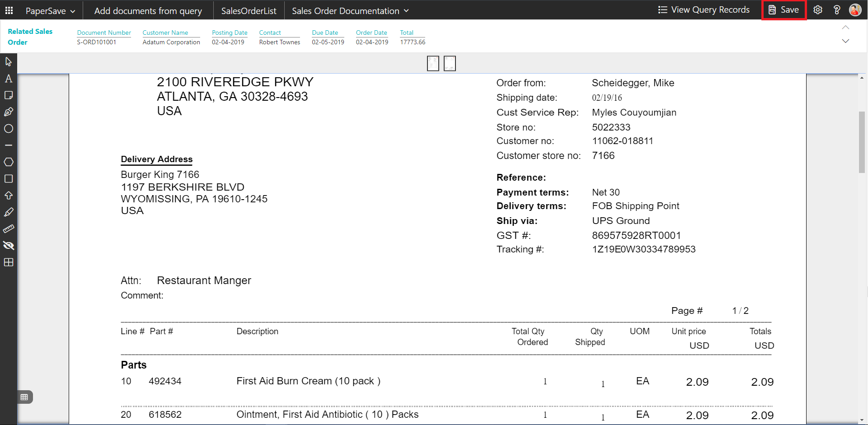Open Add documents from query

point(148,11)
